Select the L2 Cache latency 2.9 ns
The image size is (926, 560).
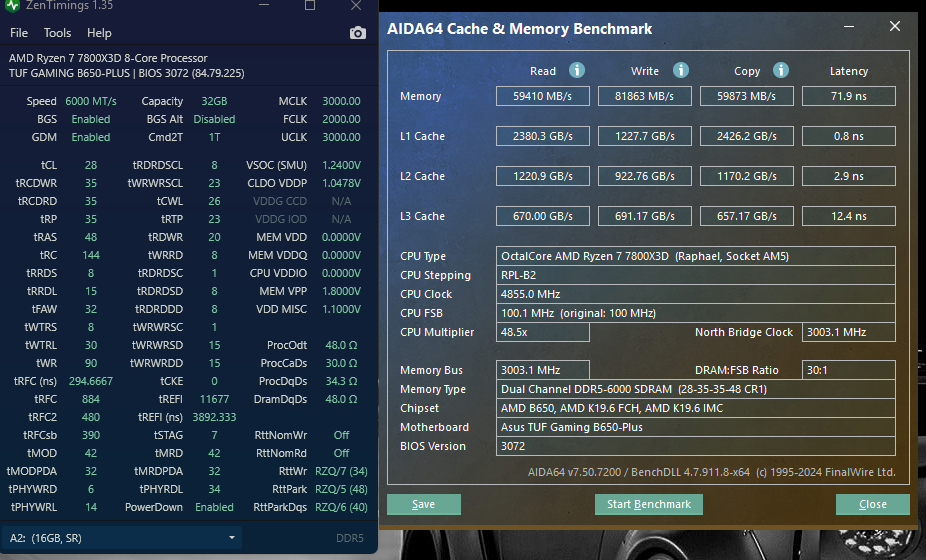click(x=849, y=176)
